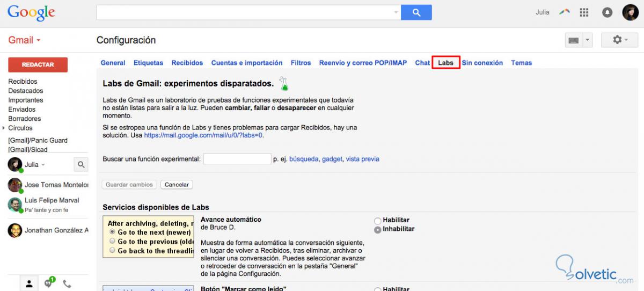644x291 pixels.
Task: Open the Etiquetas tab
Action: pyautogui.click(x=148, y=63)
